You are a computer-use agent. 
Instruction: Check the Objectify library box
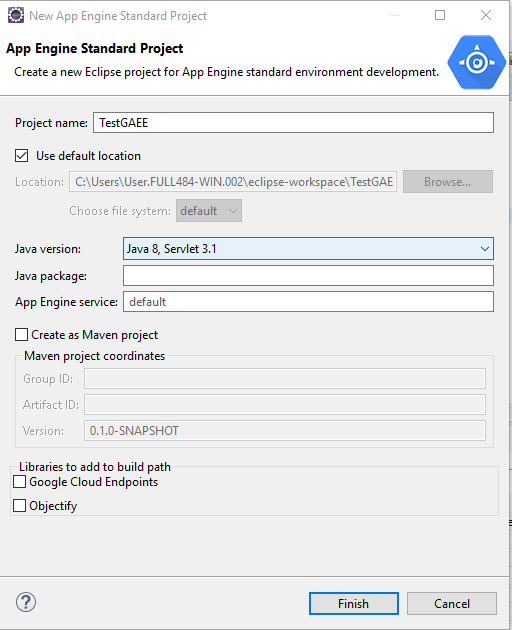point(19,505)
